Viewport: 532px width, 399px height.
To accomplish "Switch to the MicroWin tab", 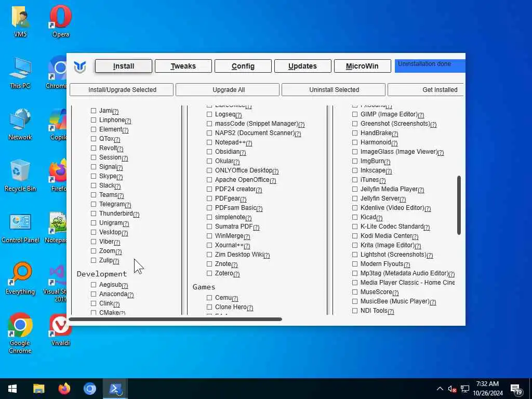I will tap(362, 66).
